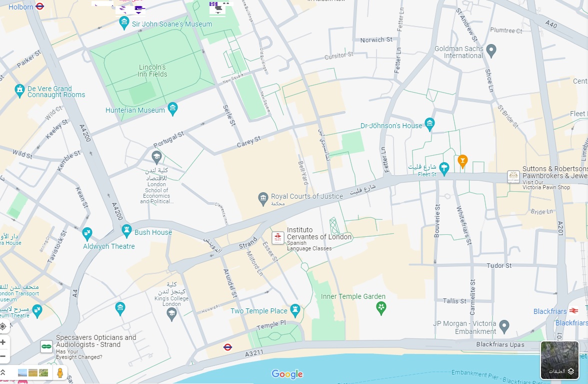Zoom in with the plus button

(x=3, y=342)
